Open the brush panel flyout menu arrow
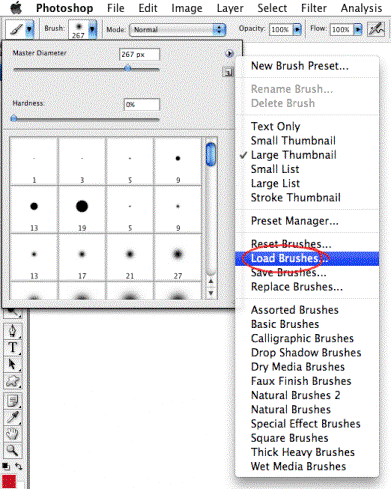Viewport: 392px width, 490px height. click(x=229, y=53)
